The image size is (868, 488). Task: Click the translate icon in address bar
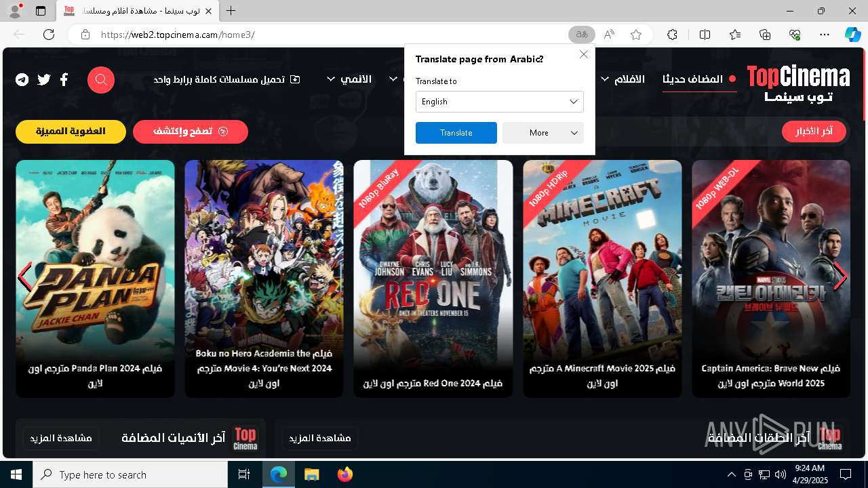[x=582, y=35]
